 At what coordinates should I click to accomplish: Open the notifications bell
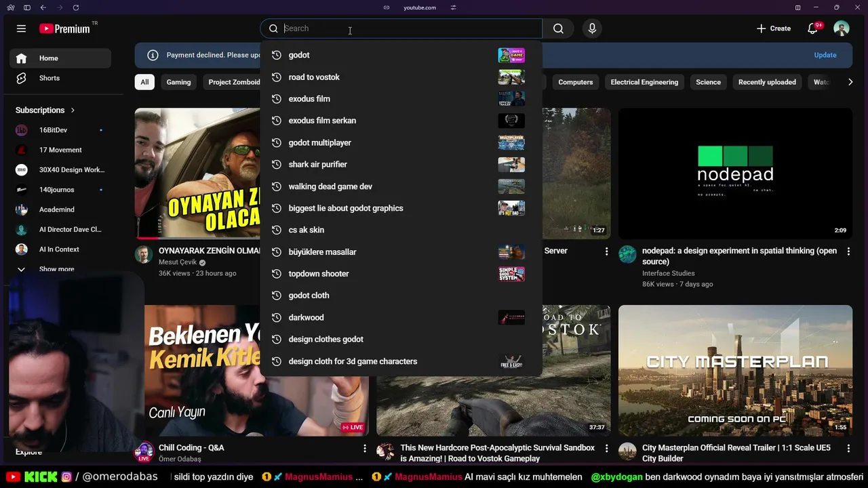coord(812,28)
